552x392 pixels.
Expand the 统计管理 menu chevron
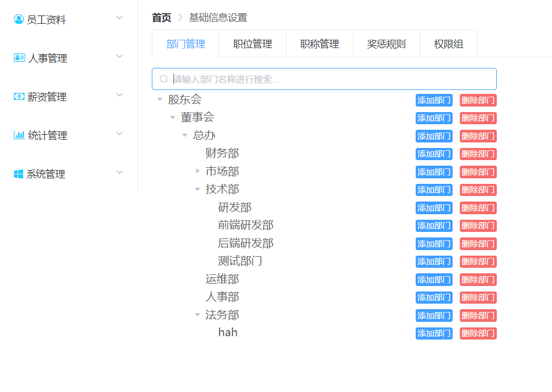pyautogui.click(x=120, y=134)
